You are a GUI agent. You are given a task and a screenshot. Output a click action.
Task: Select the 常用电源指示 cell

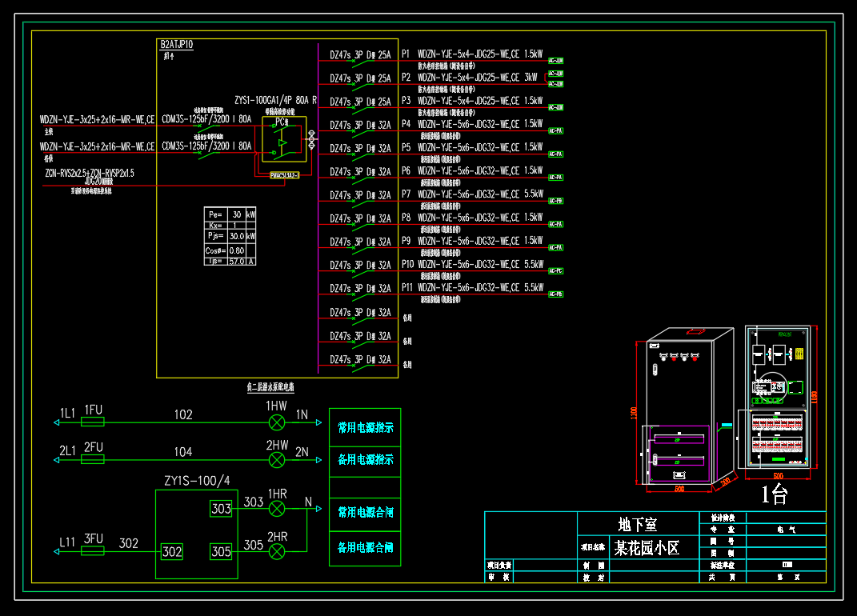(x=365, y=428)
